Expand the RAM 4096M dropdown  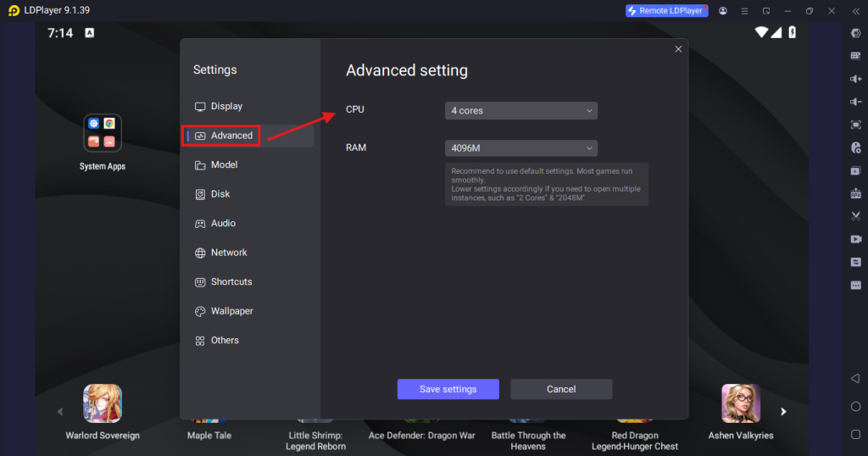(520, 148)
